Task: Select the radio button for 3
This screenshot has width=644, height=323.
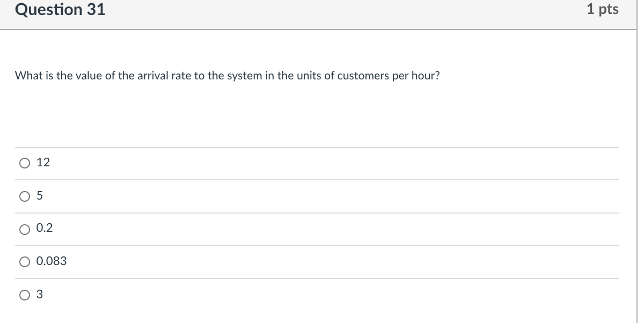Action: tap(25, 295)
